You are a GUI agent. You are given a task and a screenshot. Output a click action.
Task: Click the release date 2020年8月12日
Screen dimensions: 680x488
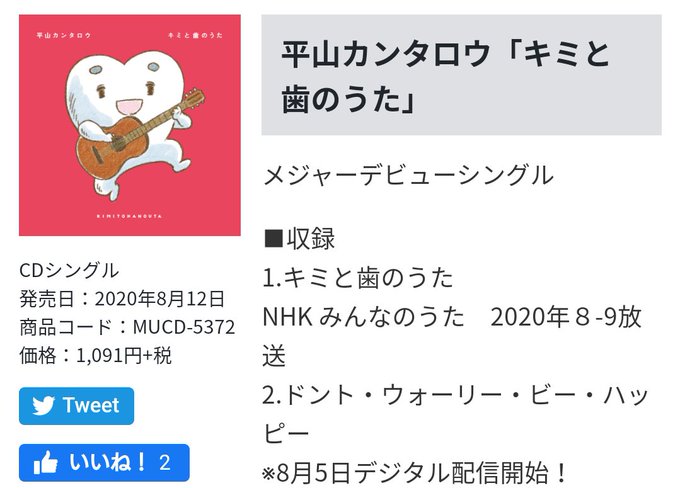(160, 299)
